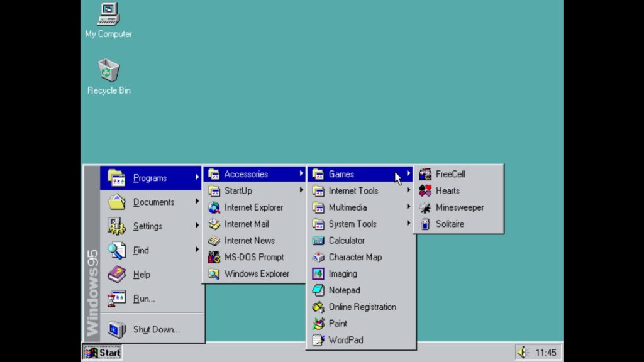Click the speaker icon in the system tray
This screenshot has width=644, height=362.
point(523,352)
